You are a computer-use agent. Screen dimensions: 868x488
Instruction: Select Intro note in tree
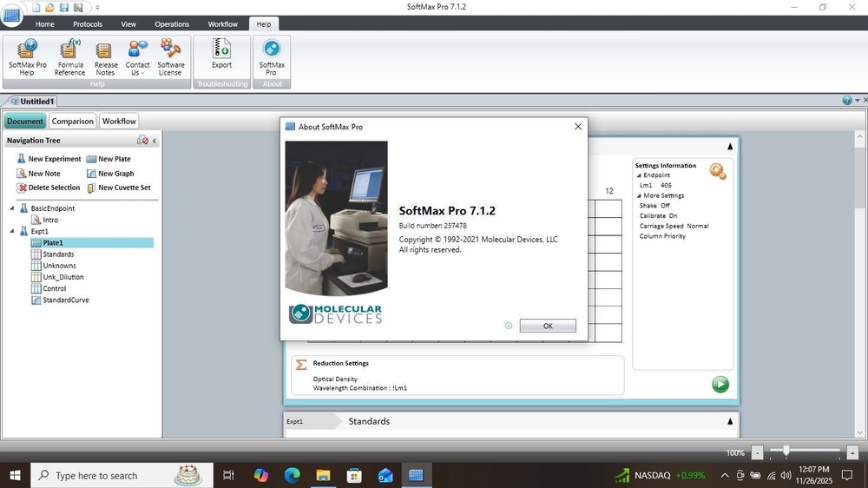click(45, 220)
